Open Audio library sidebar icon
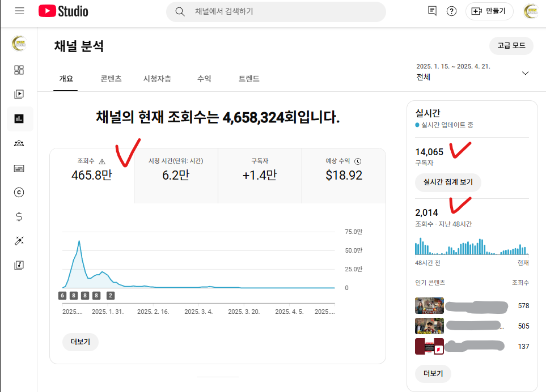546x392 pixels. click(x=19, y=265)
